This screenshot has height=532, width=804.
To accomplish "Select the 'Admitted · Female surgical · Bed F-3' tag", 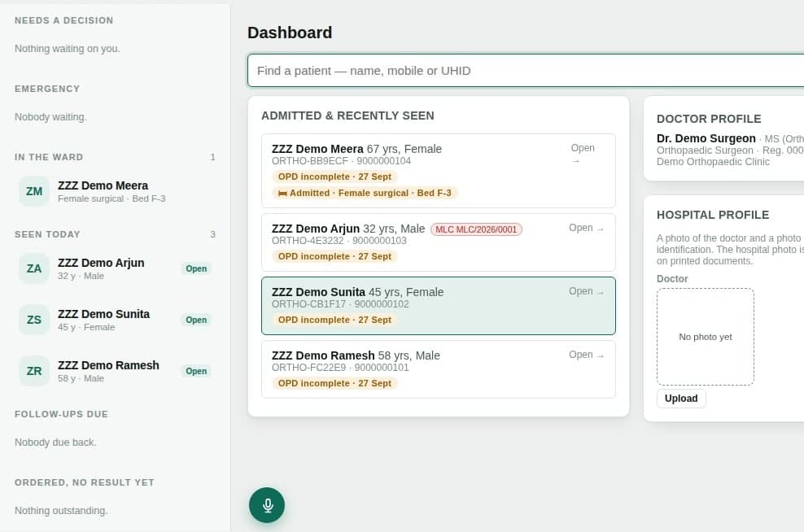I will 365,194.
